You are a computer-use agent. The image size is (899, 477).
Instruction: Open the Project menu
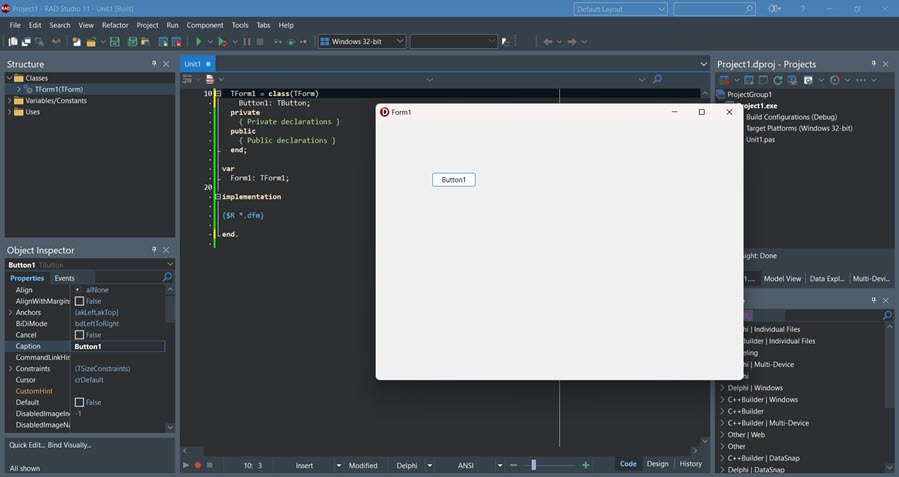click(147, 25)
